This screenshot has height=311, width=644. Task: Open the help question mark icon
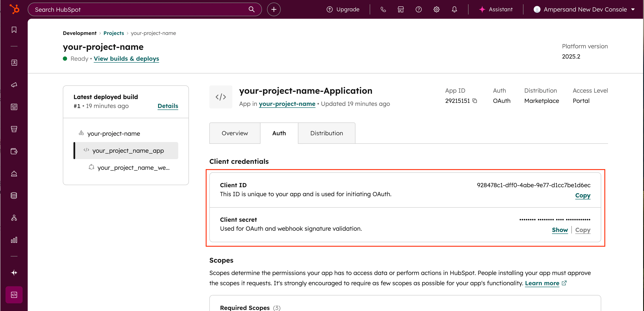(418, 10)
